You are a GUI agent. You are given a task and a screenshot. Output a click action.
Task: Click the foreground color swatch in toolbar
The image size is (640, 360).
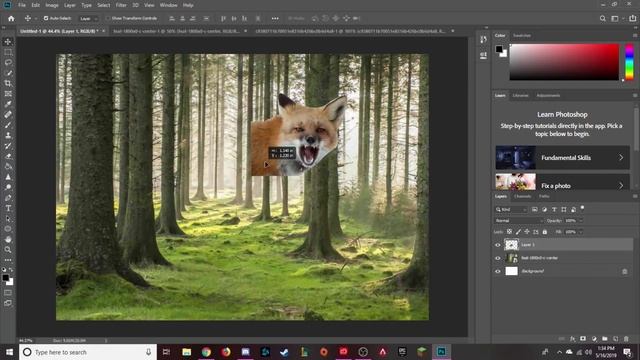point(5,278)
